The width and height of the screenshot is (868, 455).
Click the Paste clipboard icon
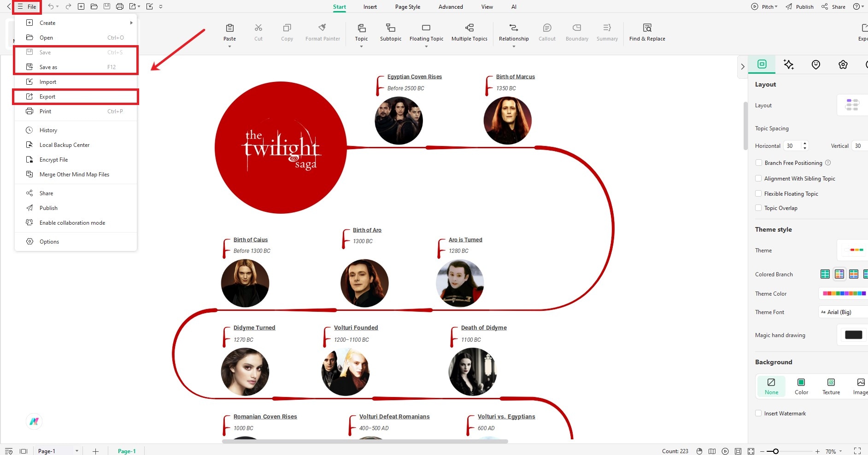pos(230,28)
